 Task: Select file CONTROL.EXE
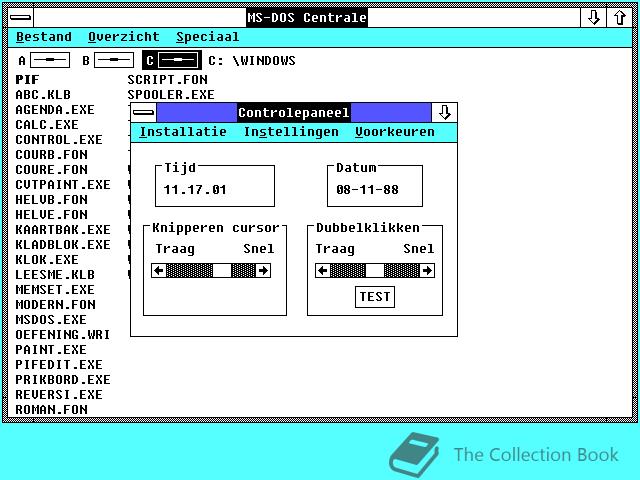tap(59, 140)
